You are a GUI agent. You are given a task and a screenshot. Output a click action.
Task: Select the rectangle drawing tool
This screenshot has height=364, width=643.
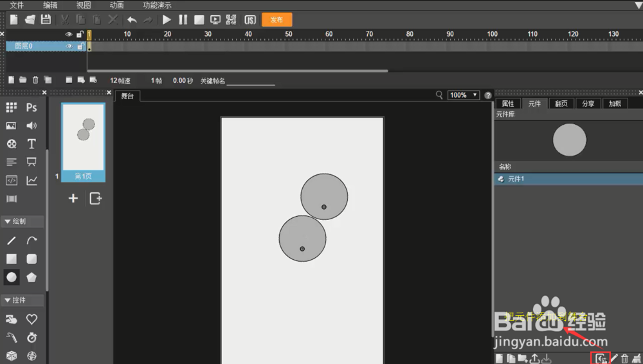pyautogui.click(x=12, y=259)
